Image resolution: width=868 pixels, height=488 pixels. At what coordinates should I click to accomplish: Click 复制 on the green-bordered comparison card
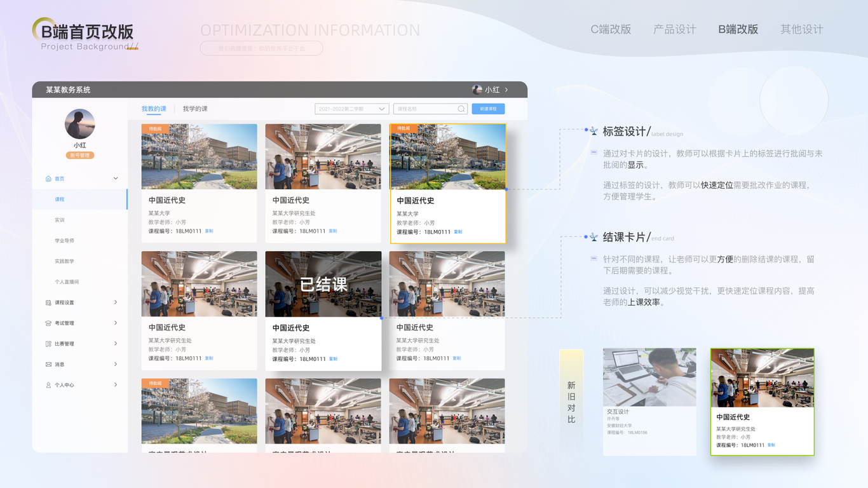click(x=771, y=445)
